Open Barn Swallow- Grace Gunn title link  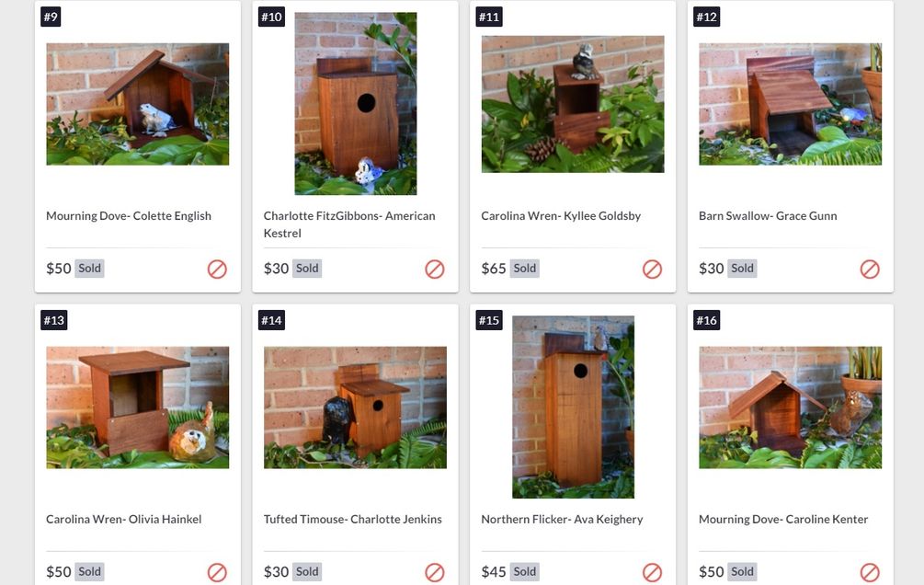click(x=768, y=216)
